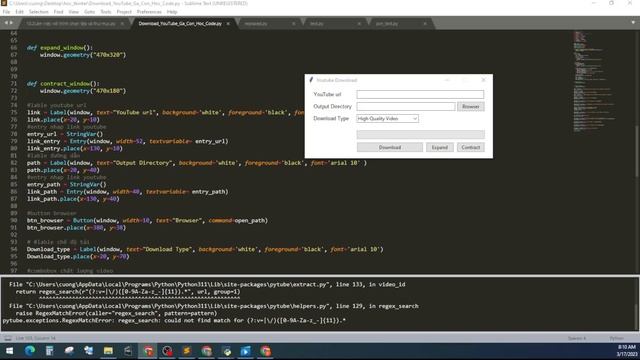Viewport: 640px width, 360px height.
Task: Click the Contract button
Action: pos(471,147)
